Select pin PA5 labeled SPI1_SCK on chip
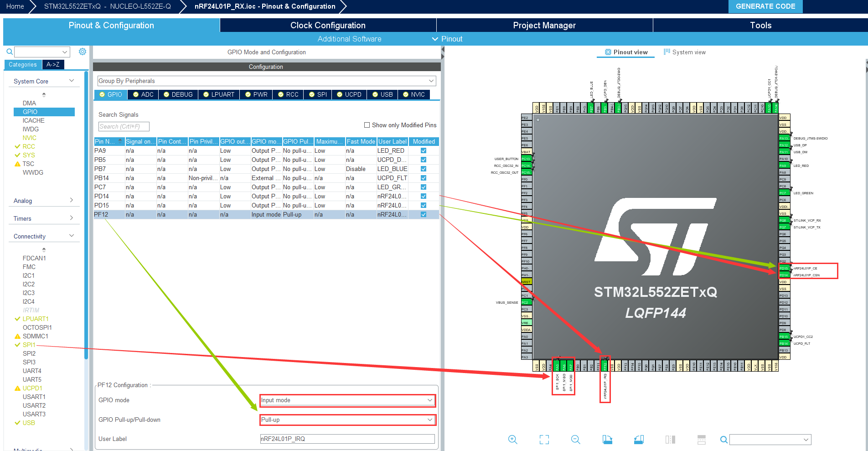The width and height of the screenshot is (868, 451). (x=557, y=366)
